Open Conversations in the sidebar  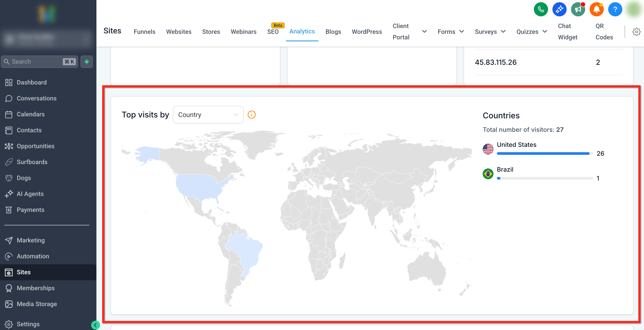[36, 98]
